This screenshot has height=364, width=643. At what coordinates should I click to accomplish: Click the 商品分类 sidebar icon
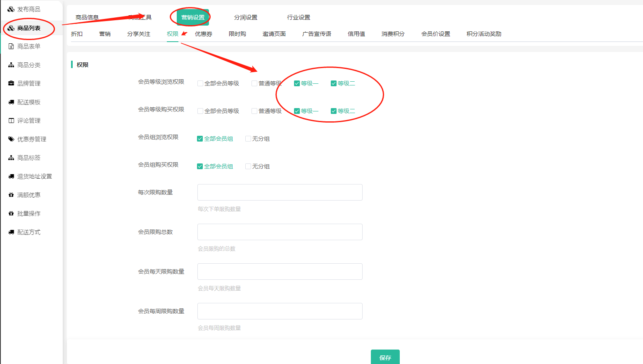coord(11,65)
